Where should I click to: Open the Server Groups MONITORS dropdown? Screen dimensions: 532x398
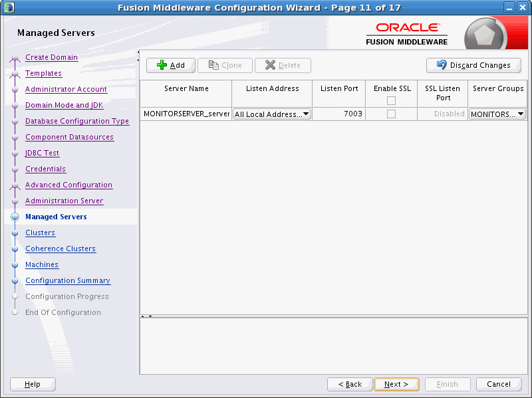(x=497, y=114)
